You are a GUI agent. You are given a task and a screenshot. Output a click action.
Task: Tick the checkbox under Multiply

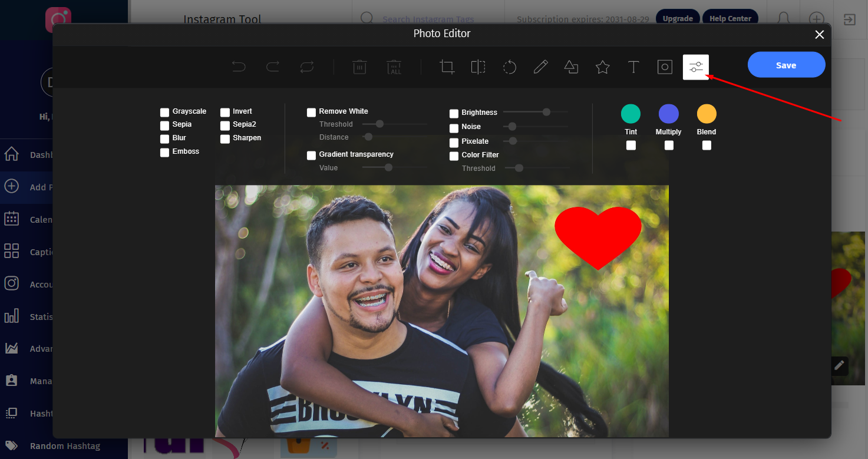pyautogui.click(x=669, y=146)
